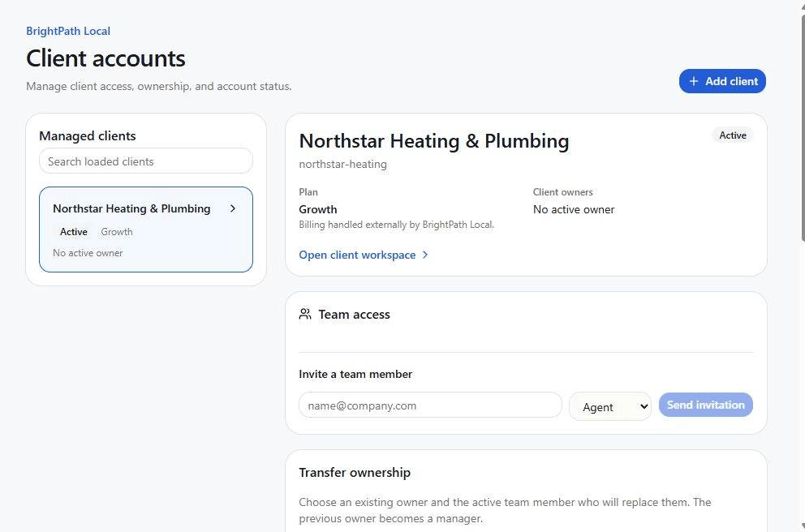Click the Client owners label
805x532 pixels.
tap(562, 192)
